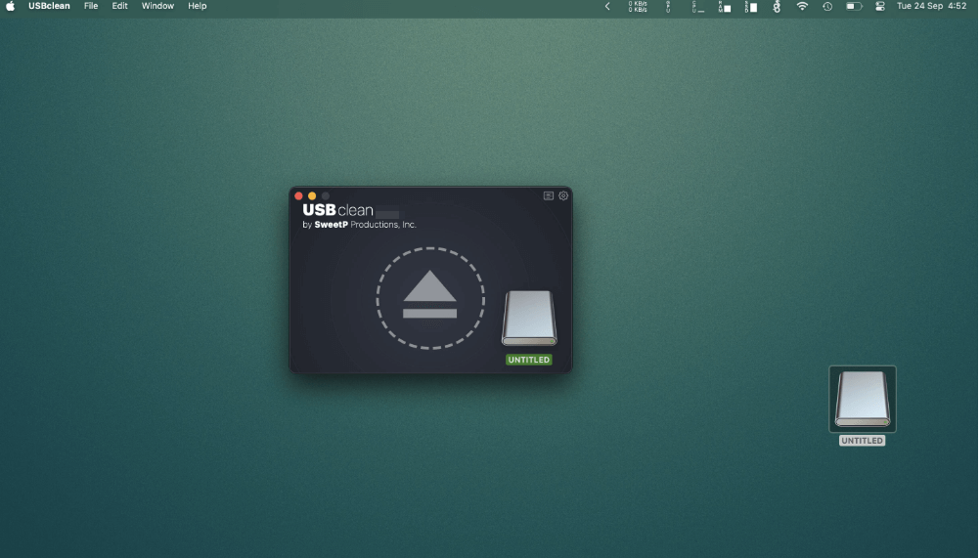Open the log panel icon beside the gear
This screenshot has height=558, width=980.
[x=548, y=196]
